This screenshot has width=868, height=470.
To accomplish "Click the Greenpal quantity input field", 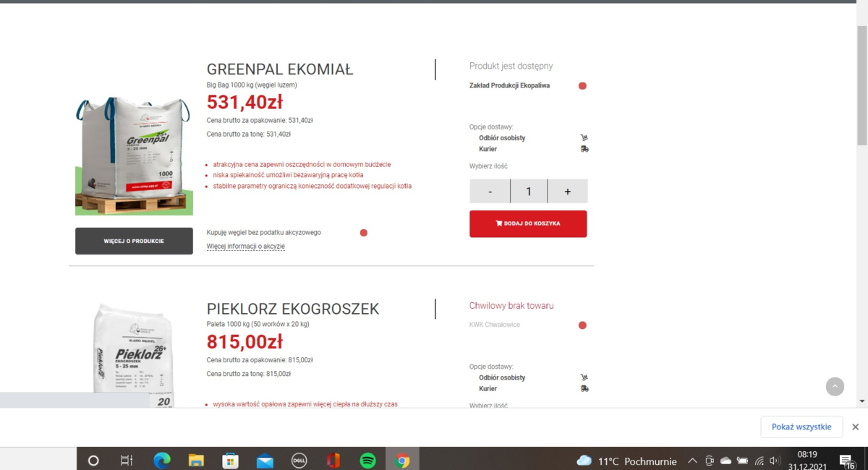I will pos(529,192).
